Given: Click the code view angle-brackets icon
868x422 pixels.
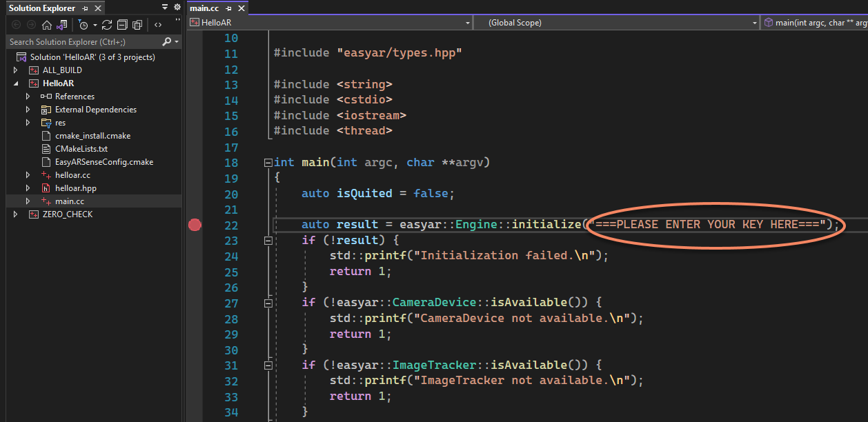Looking at the screenshot, I should 158,25.
